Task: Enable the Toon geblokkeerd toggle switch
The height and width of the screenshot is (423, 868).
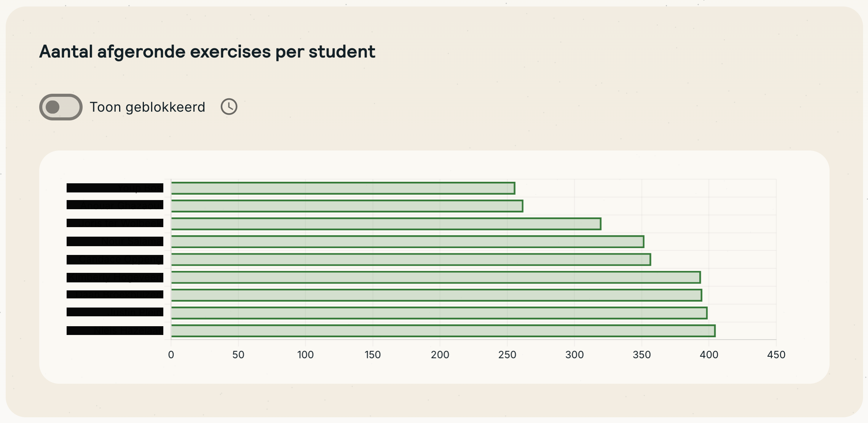Action: [x=61, y=107]
